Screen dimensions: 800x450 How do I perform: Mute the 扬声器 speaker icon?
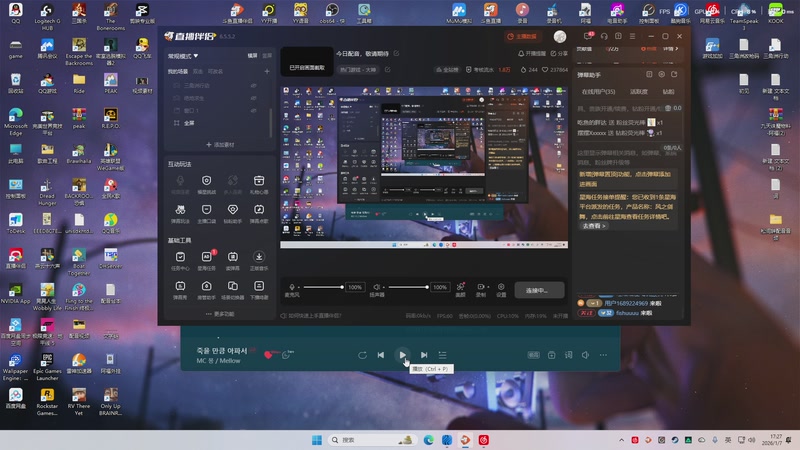377,287
